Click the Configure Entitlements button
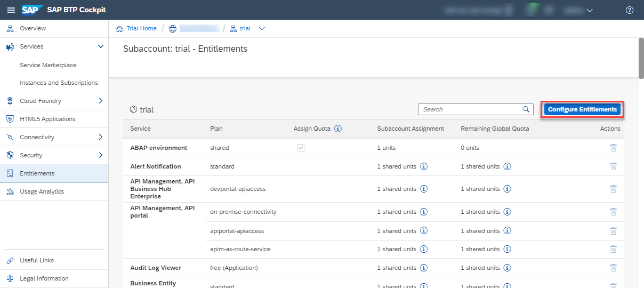644x288 pixels. pos(582,109)
